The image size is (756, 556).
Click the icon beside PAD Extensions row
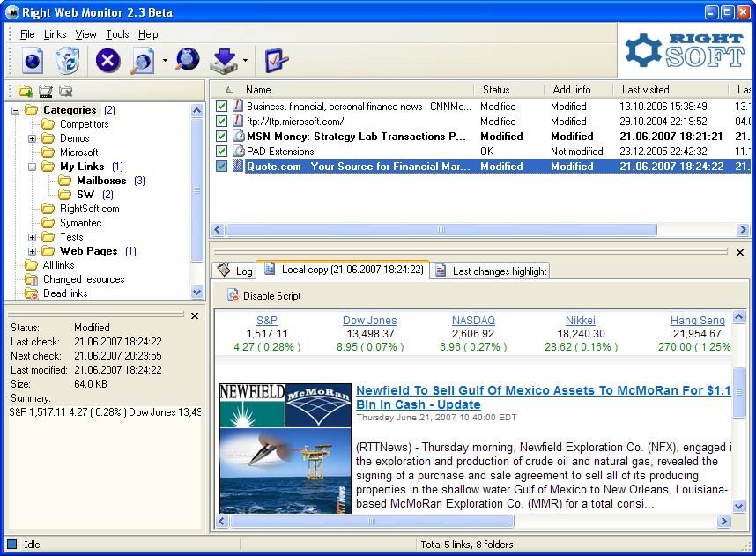[x=238, y=151]
